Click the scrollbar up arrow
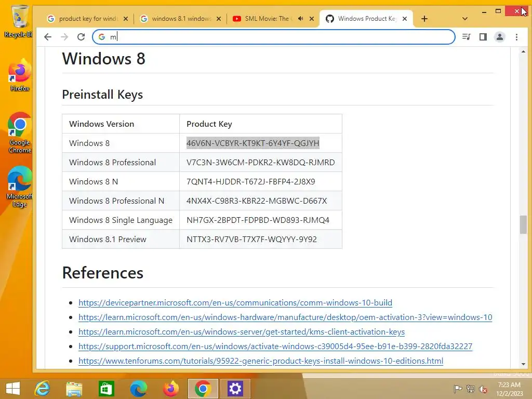The height and width of the screenshot is (399, 532). [x=523, y=51]
